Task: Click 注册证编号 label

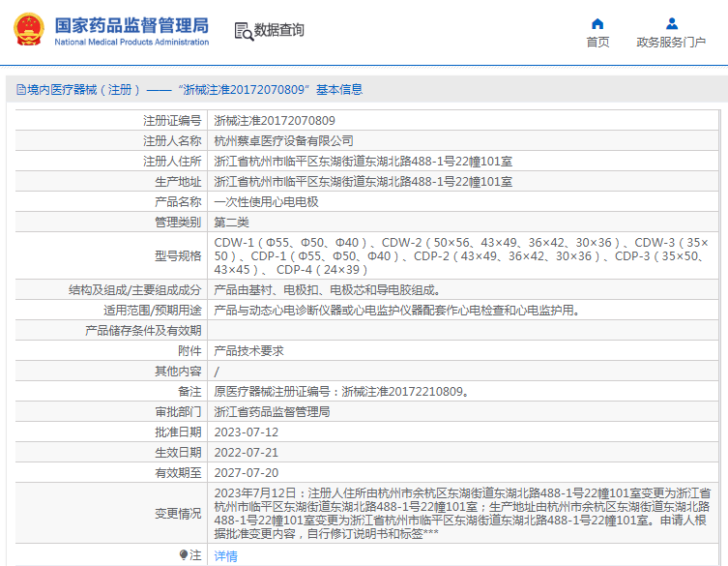Action: pyautogui.click(x=172, y=121)
